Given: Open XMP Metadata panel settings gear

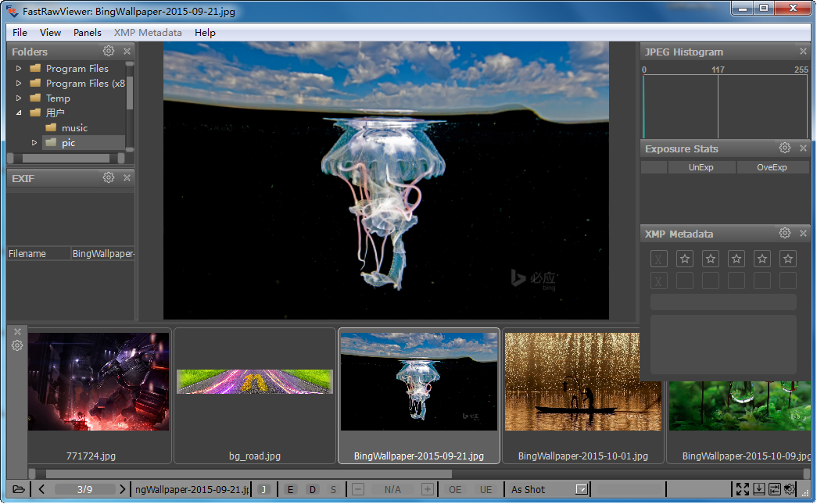Looking at the screenshot, I should tap(785, 233).
